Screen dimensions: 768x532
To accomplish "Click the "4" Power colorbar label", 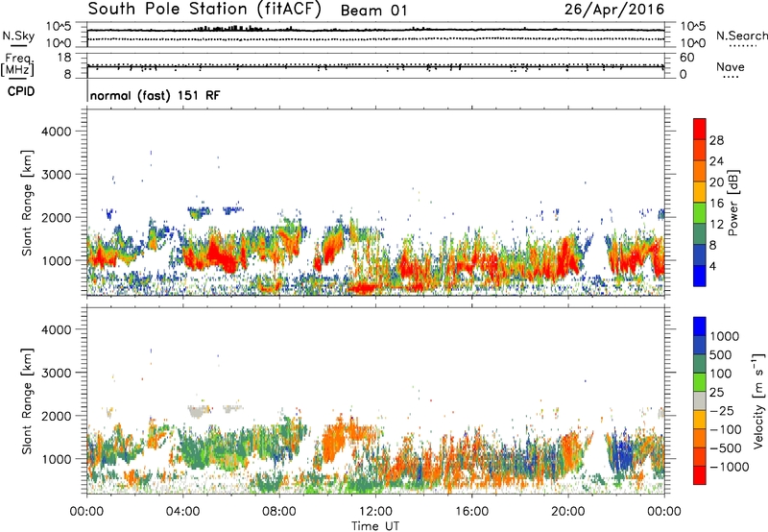I will [x=713, y=266].
